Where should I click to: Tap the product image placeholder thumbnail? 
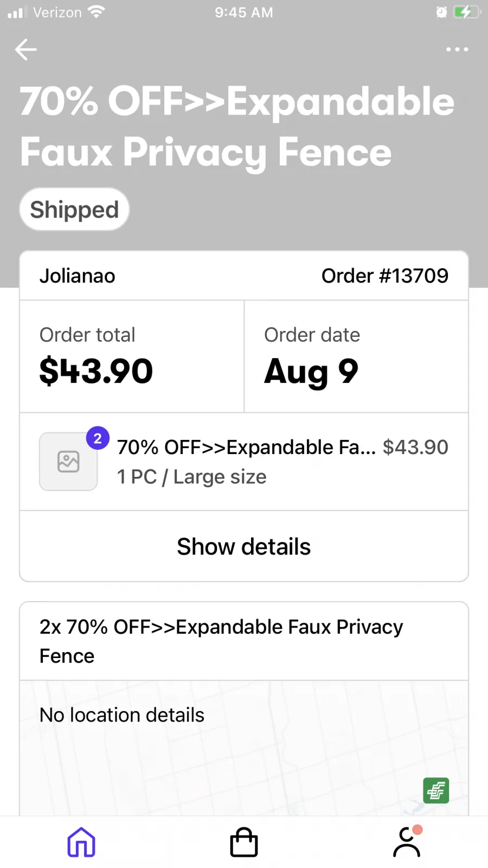pos(68,462)
